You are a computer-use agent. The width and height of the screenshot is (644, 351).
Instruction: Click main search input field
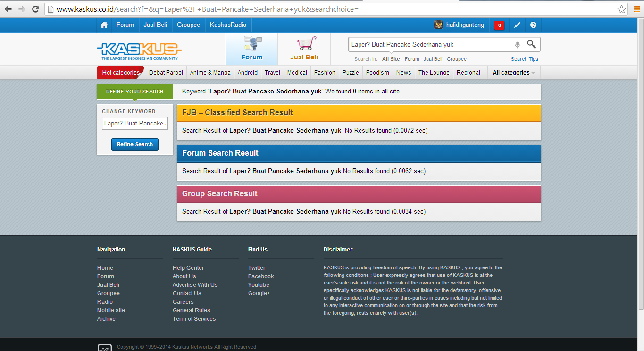(x=429, y=44)
